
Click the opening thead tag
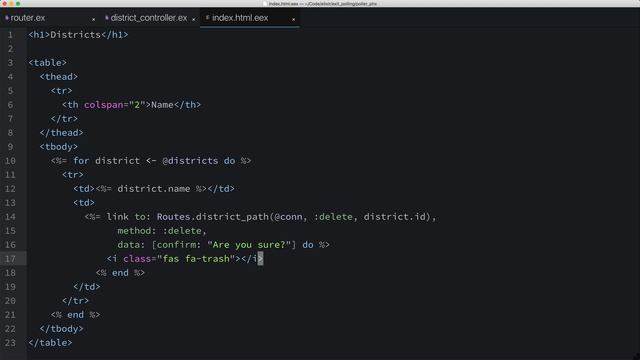point(59,77)
